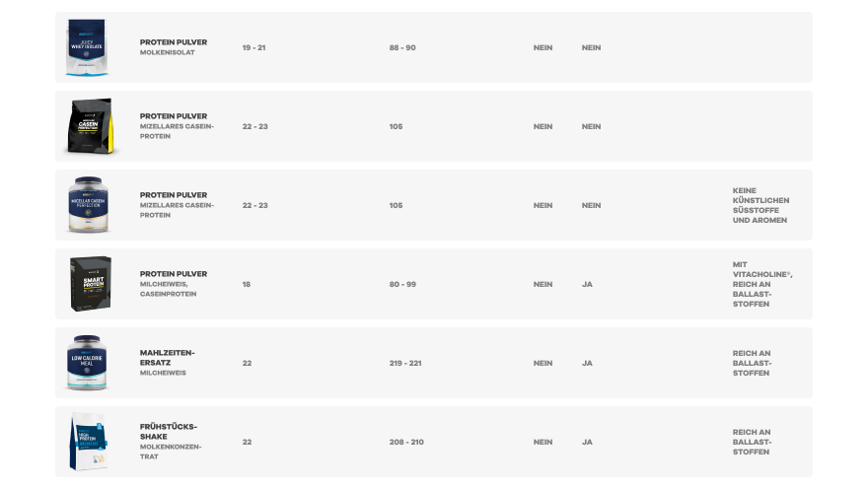Open the High Protein Breakfast bag image
The height and width of the screenshot is (488, 868).
pyautogui.click(x=89, y=442)
